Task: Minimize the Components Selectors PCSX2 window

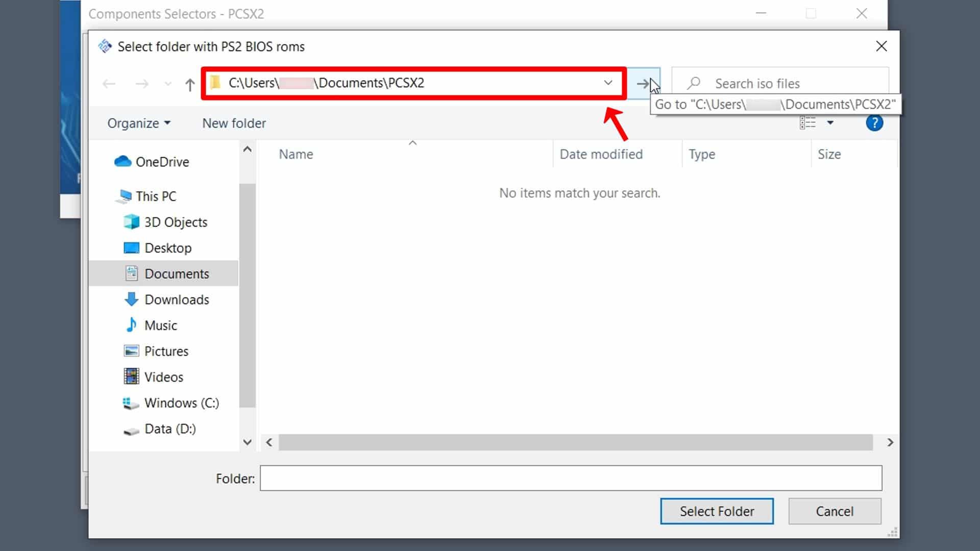Action: [761, 13]
